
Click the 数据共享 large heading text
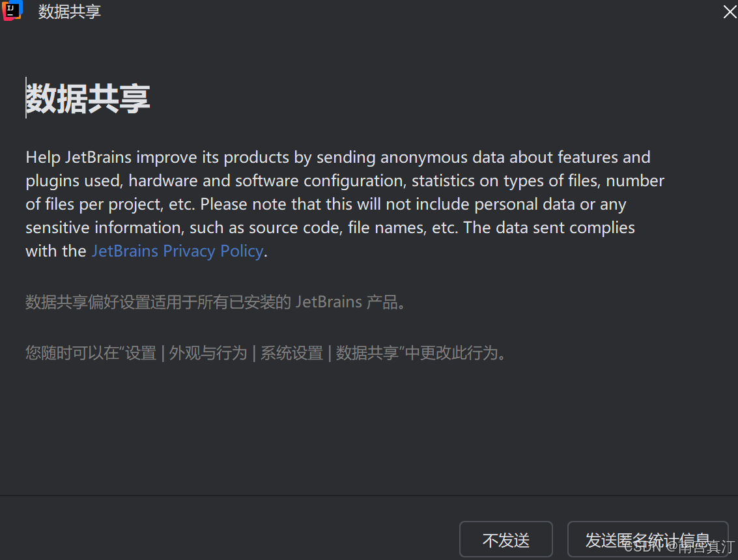coord(88,98)
